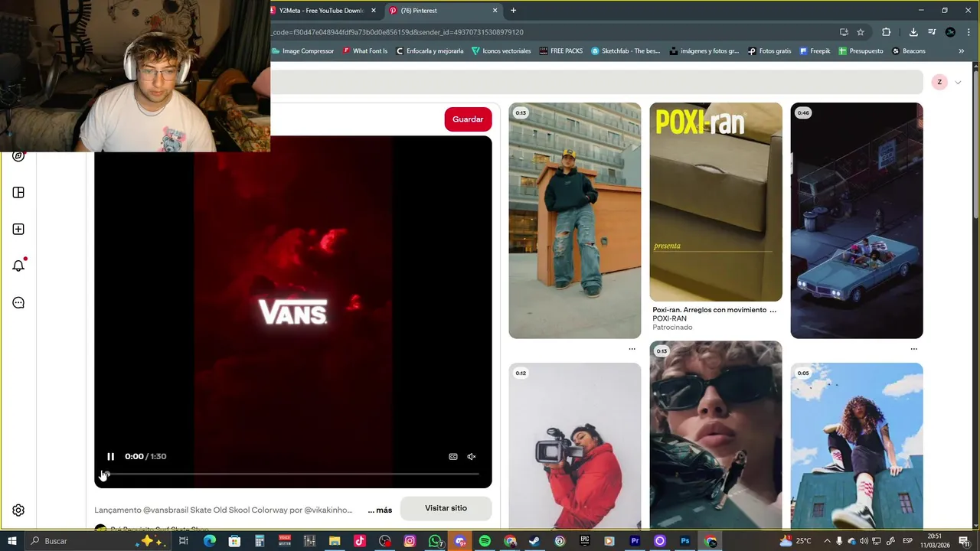Open Spotify from the taskbar
Screen dimensions: 980x551
[485, 541]
